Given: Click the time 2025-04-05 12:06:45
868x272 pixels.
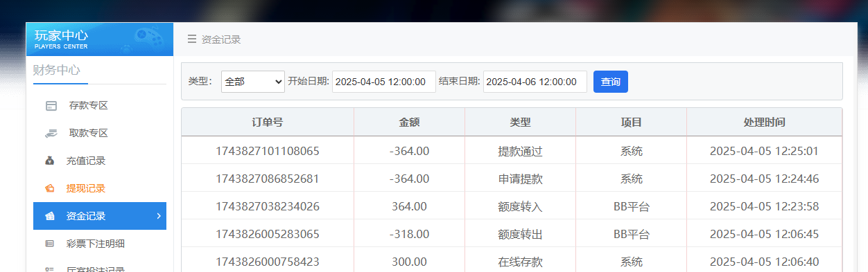Looking at the screenshot, I should click(764, 234).
